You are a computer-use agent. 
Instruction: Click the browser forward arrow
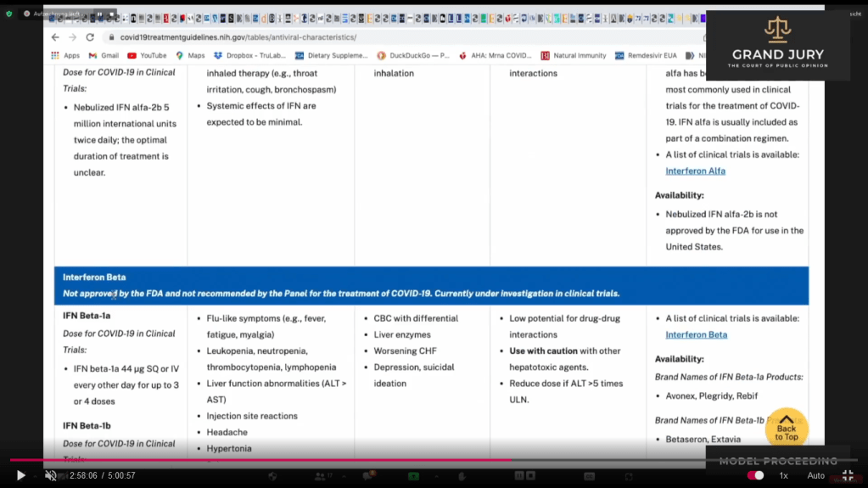click(x=72, y=37)
